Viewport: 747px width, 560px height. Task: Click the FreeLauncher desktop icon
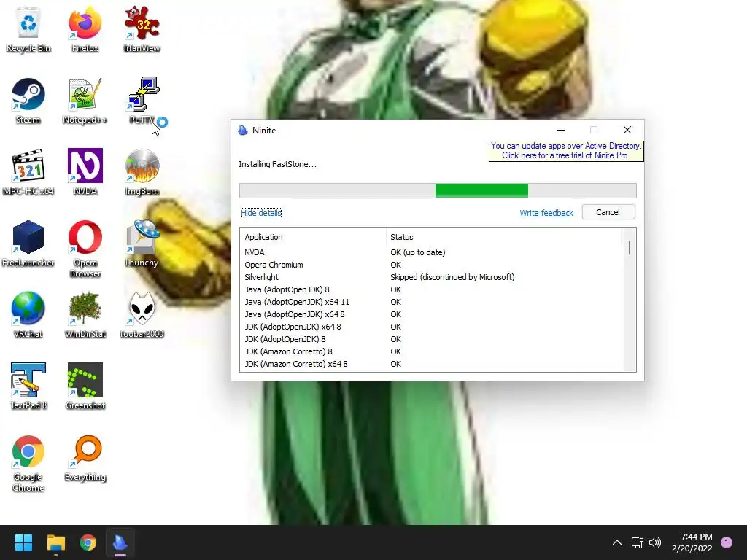coord(28,244)
